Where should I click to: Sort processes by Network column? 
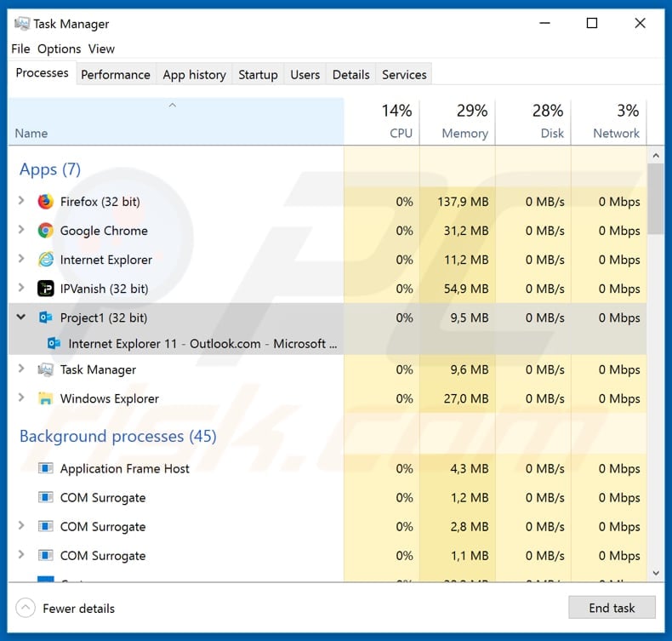(609, 122)
